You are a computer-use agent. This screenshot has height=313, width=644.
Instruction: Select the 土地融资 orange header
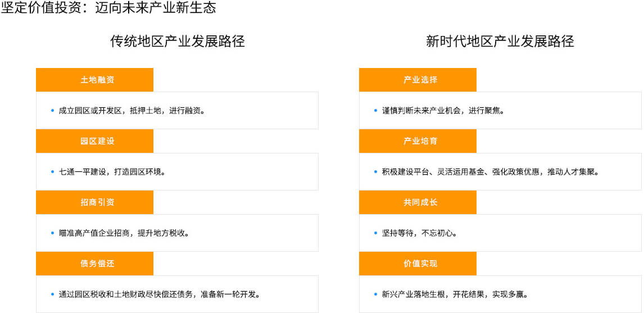pyautogui.click(x=94, y=80)
